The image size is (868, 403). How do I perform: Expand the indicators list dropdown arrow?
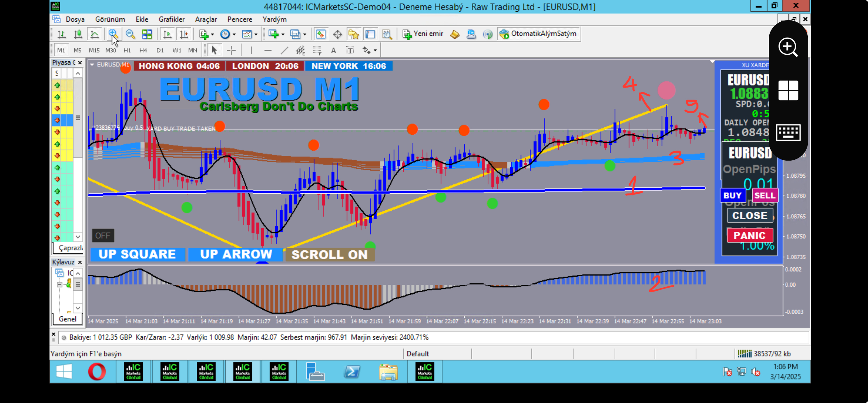[x=213, y=34]
